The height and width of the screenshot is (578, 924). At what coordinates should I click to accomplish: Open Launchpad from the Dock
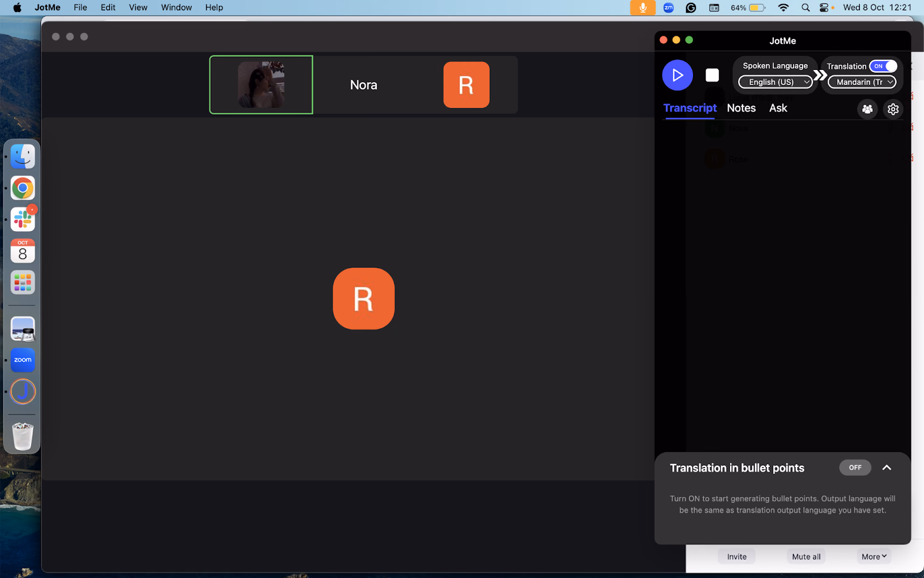tap(23, 283)
